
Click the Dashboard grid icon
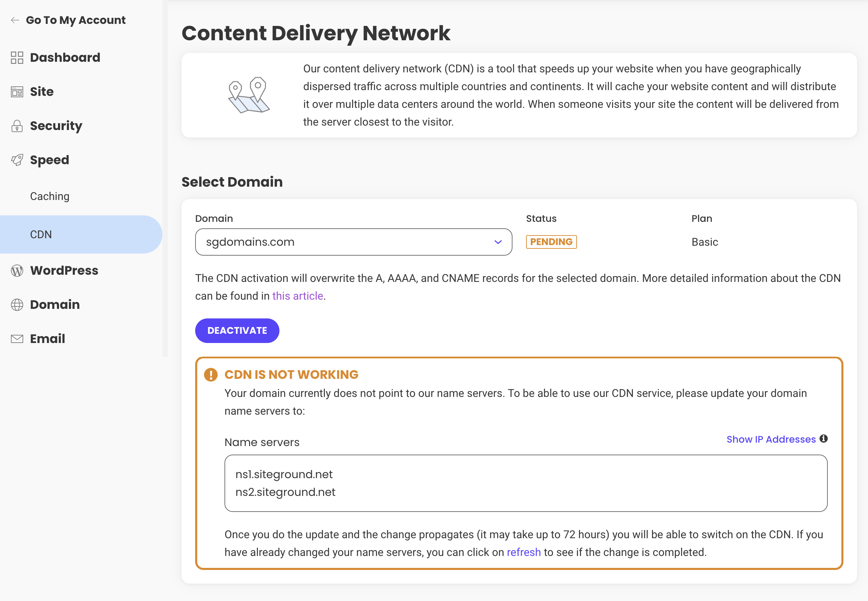click(17, 58)
